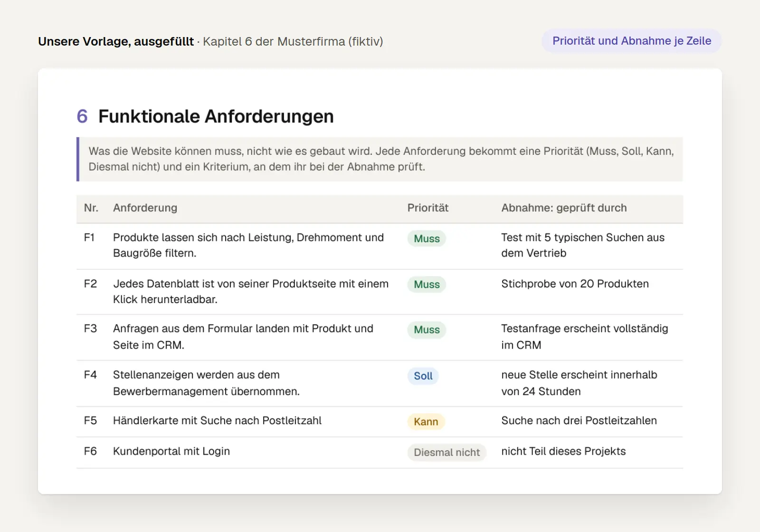Select the F1 row number
The width and height of the screenshot is (760, 532).
pos(89,237)
